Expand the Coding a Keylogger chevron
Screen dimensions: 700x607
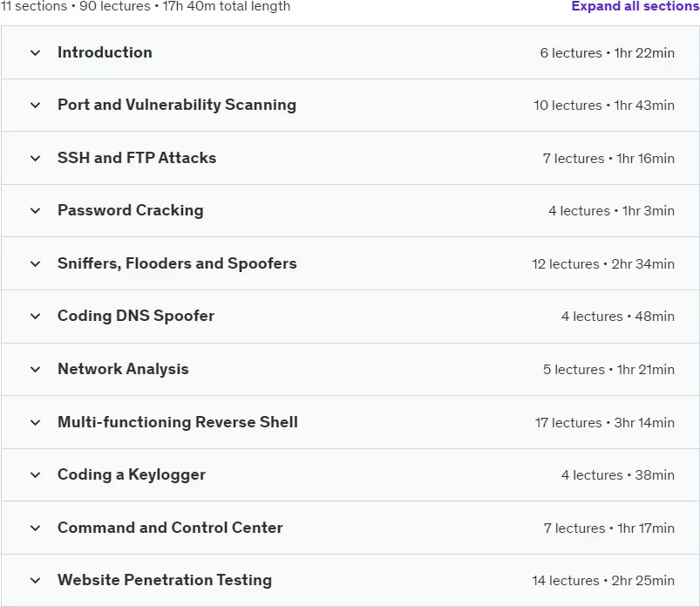[x=35, y=474]
